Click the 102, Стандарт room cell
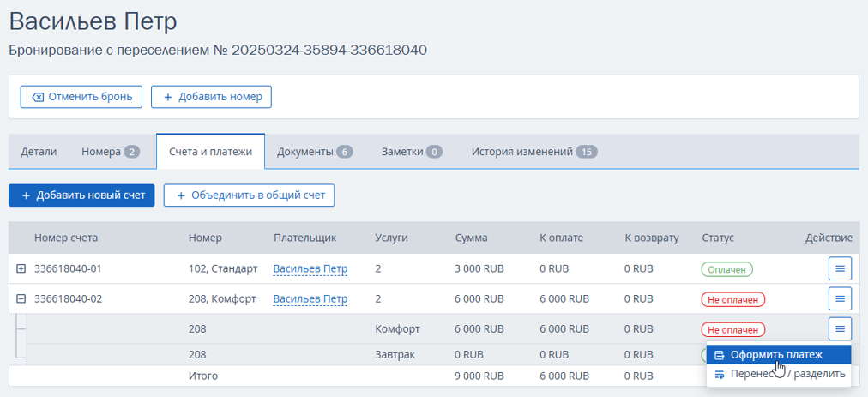Screen dimensions: 868x397 (x=223, y=269)
